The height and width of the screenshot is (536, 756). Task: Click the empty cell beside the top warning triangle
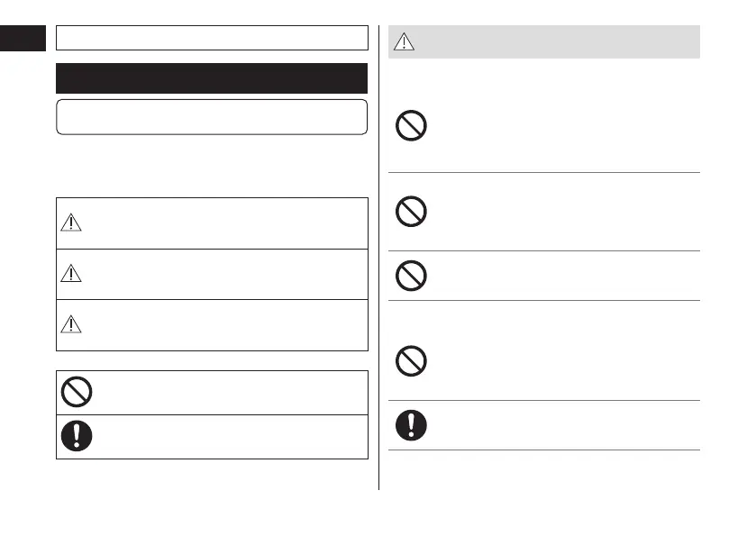click(x=225, y=223)
